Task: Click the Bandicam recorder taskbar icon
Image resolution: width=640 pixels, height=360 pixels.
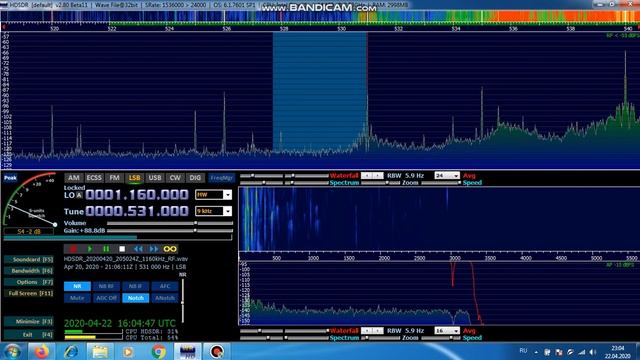Action: tap(217, 351)
